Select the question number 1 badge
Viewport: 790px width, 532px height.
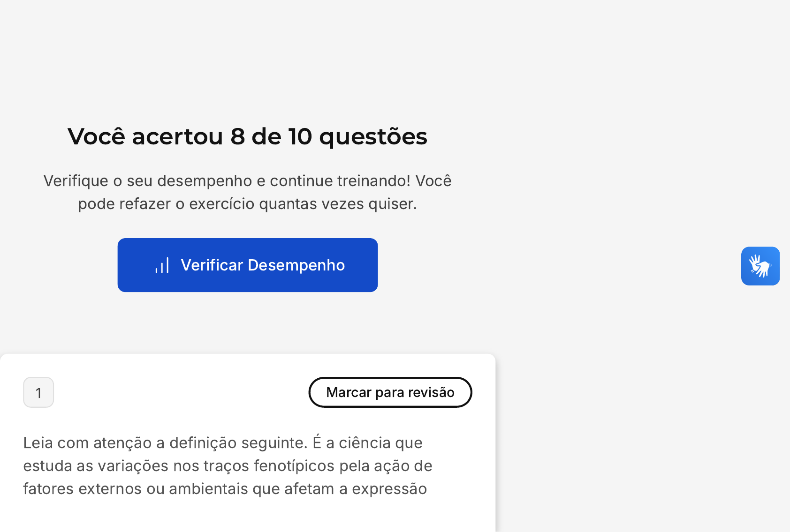tap(38, 392)
